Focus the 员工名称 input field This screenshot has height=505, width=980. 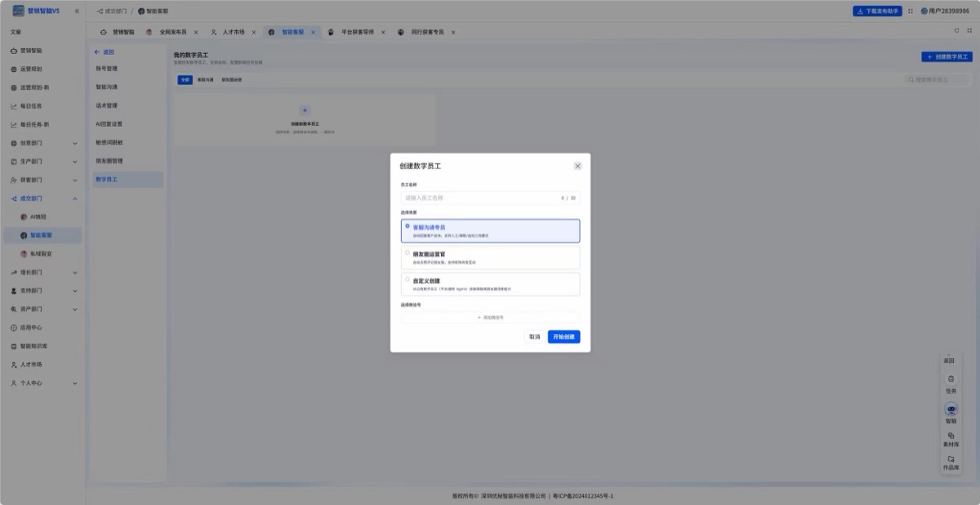tap(490, 198)
